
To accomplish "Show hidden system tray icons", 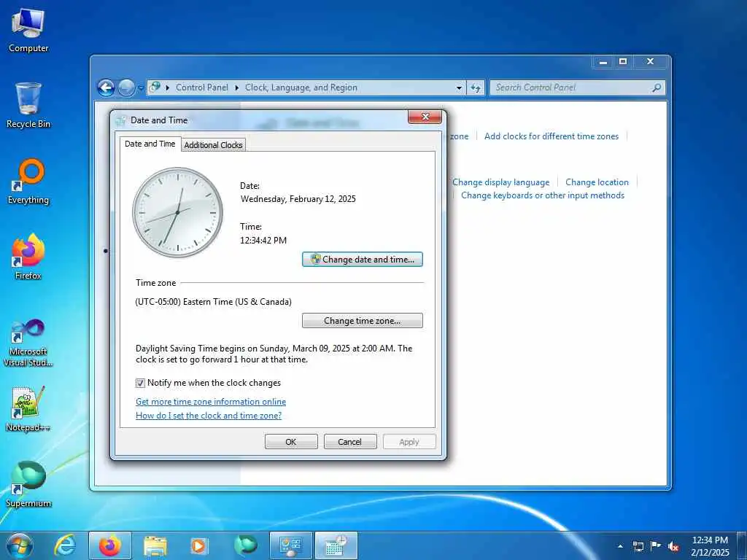I will coord(620,546).
